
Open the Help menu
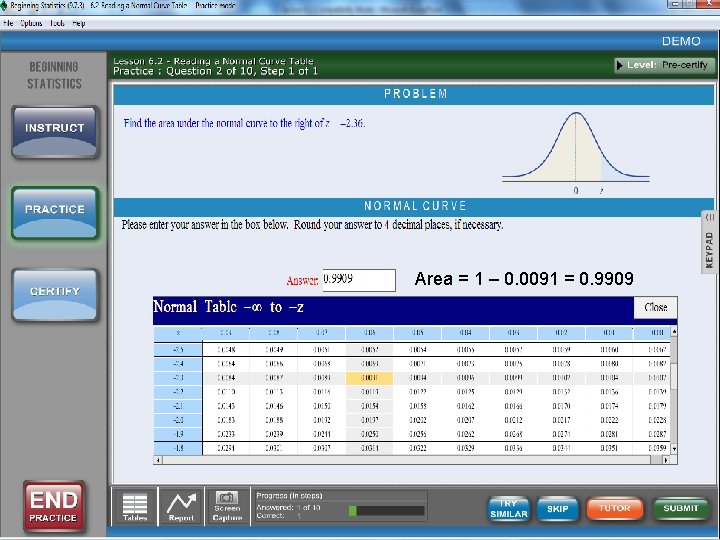79,23
